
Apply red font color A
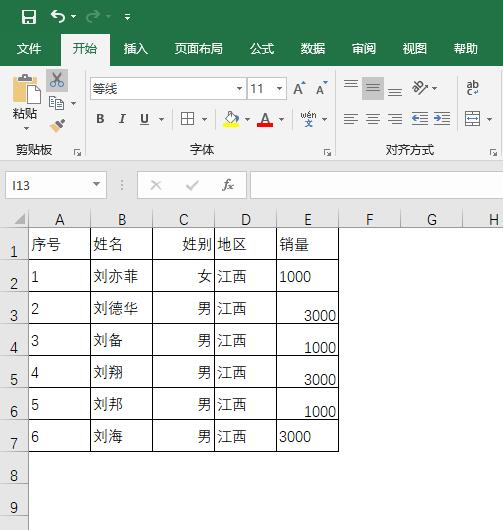click(x=265, y=119)
